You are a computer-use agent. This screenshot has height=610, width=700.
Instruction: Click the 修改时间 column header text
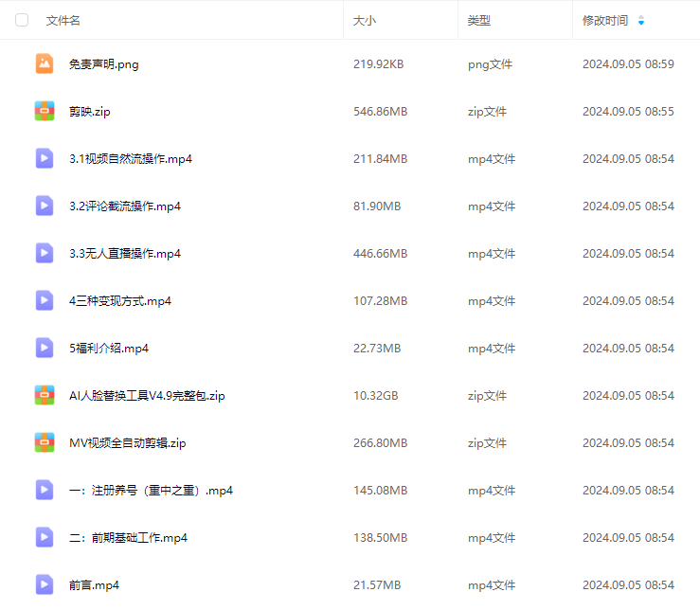pyautogui.click(x=604, y=20)
